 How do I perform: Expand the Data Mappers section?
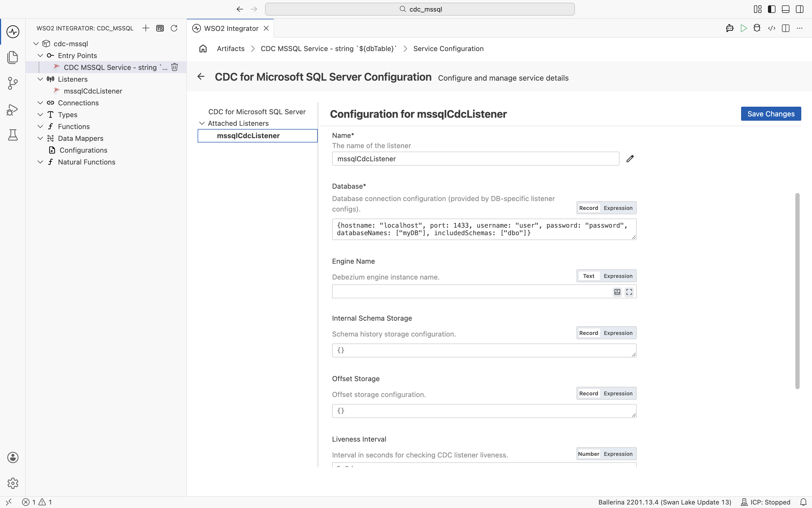[x=40, y=138]
